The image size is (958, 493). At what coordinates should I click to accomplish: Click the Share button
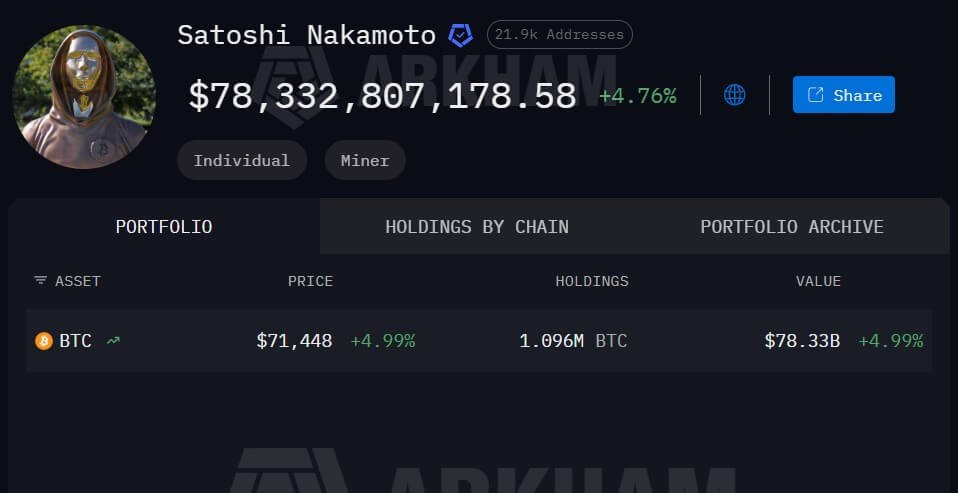[843, 95]
